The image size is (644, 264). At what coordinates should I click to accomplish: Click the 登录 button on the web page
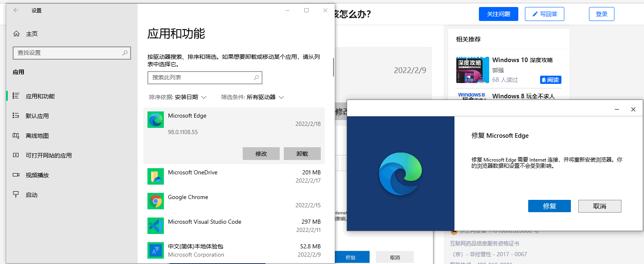click(602, 14)
